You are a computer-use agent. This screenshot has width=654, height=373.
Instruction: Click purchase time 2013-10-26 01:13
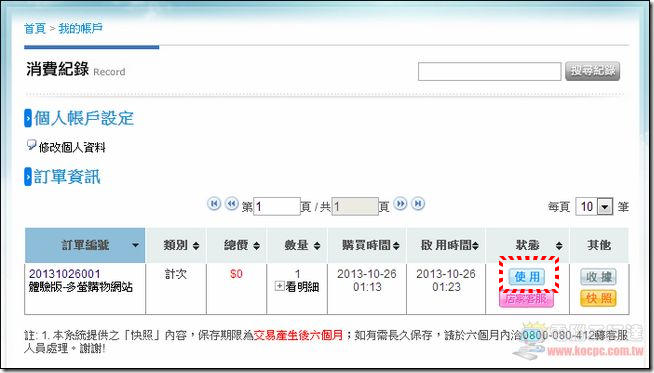(x=367, y=280)
